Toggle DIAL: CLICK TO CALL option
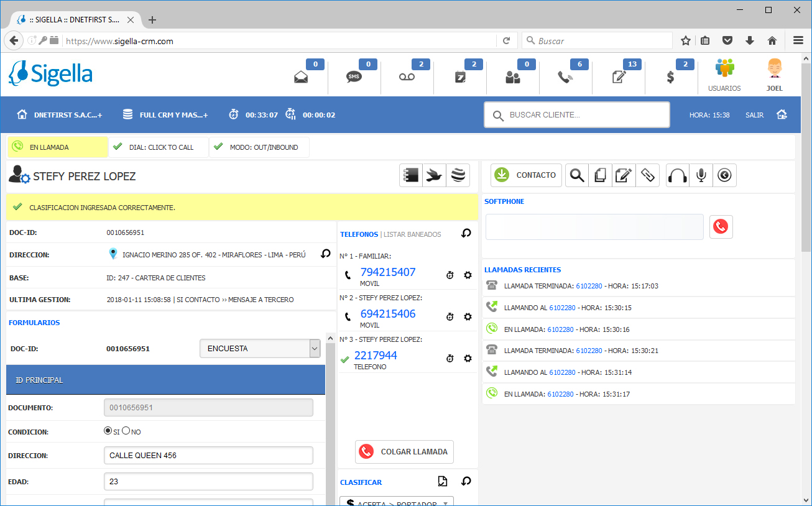Screen dimensions: 812x506 (159, 147)
